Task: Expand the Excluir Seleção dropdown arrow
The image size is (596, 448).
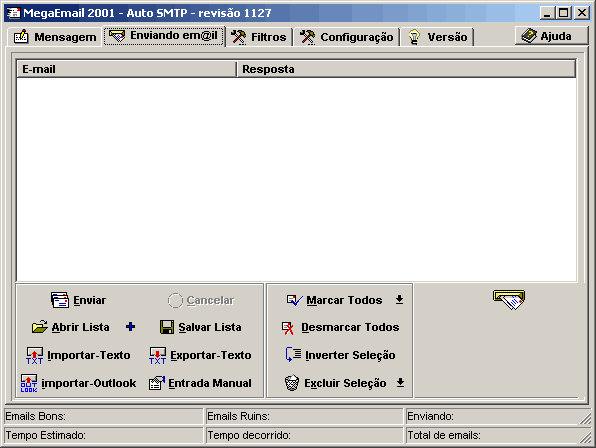Action: click(x=400, y=382)
